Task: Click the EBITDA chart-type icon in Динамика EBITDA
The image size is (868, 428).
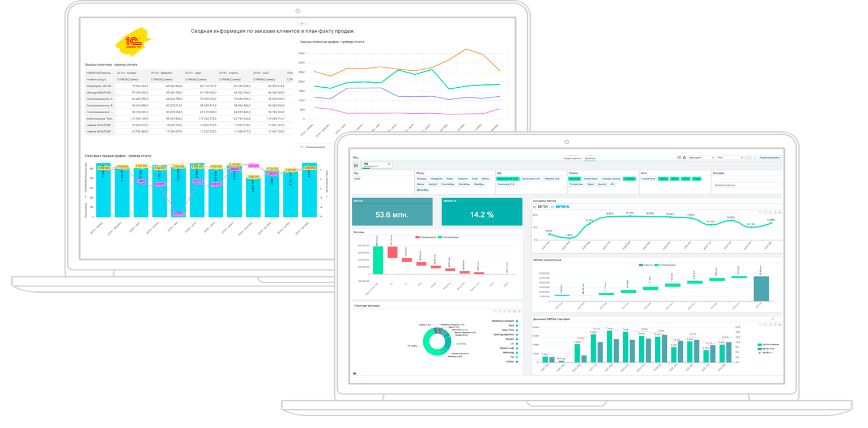Action: coord(535,207)
